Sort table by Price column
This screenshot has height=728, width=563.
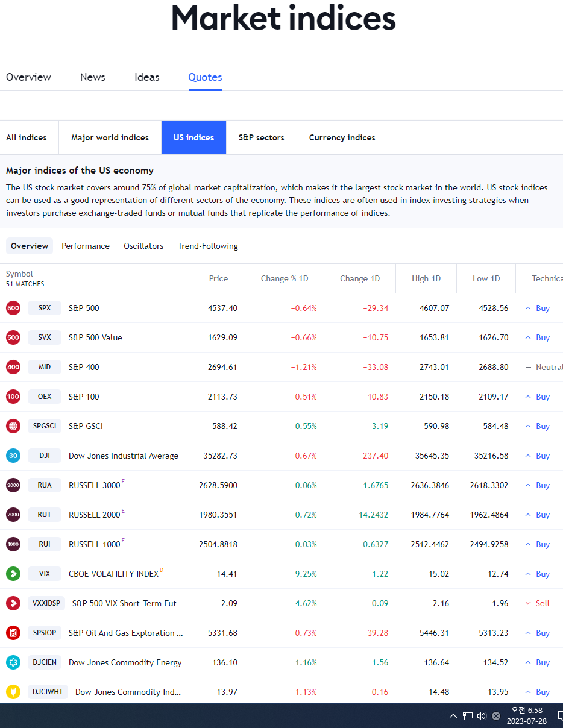[218, 278]
